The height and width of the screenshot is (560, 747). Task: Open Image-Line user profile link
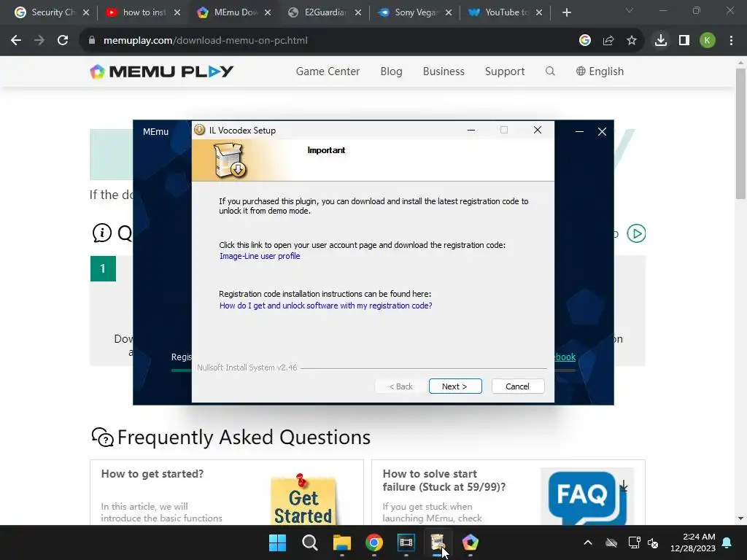pyautogui.click(x=260, y=256)
